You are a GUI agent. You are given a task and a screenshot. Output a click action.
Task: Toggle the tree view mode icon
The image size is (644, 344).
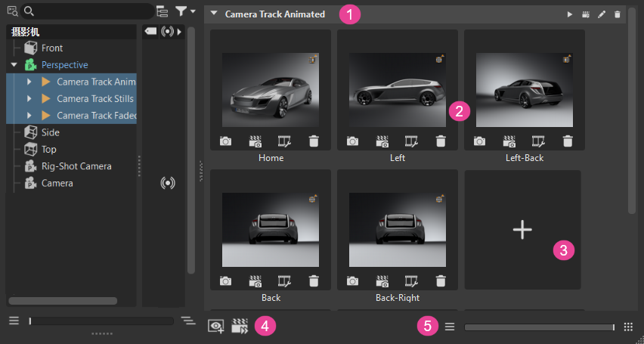click(x=163, y=11)
